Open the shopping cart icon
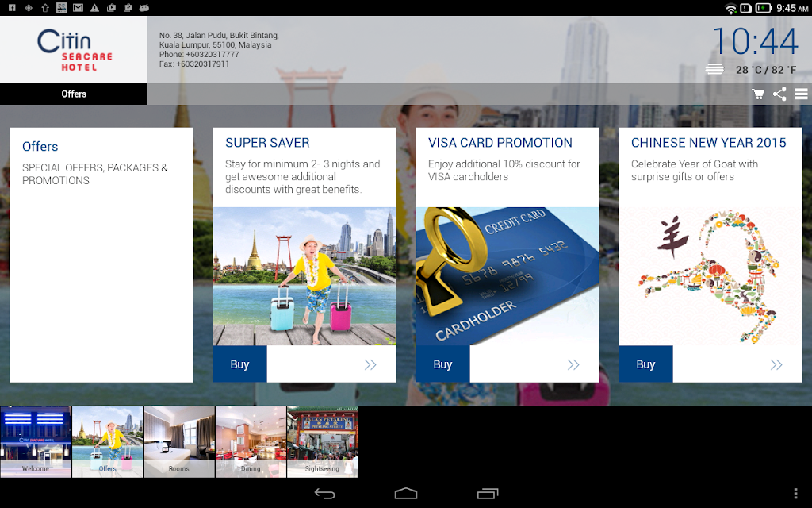This screenshot has height=508, width=812. point(758,94)
